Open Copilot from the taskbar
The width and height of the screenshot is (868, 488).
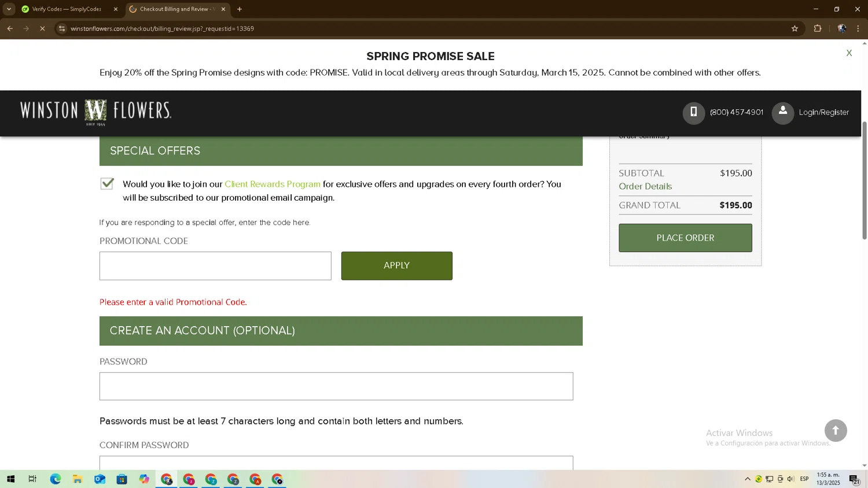144,479
